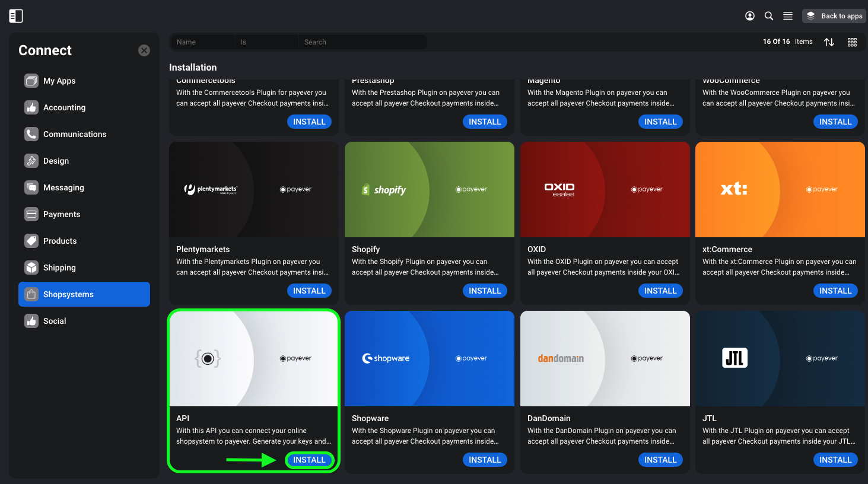Install the WooCommerce plugin

835,122
